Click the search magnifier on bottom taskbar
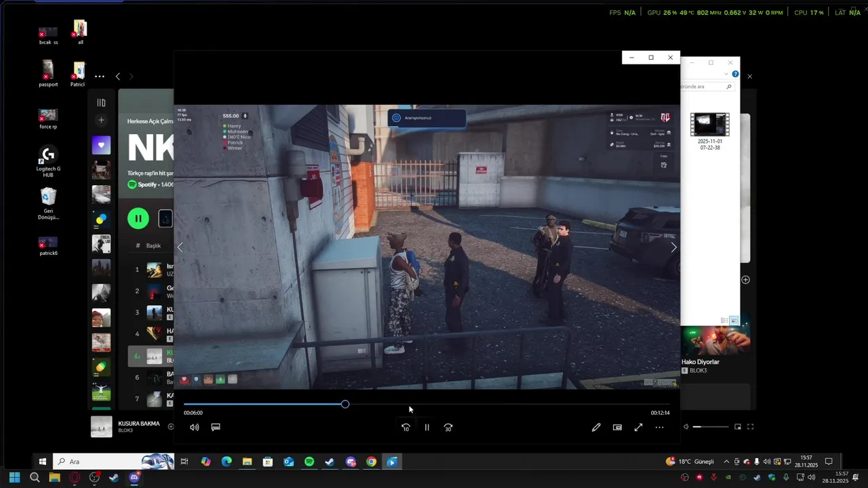 click(x=35, y=477)
